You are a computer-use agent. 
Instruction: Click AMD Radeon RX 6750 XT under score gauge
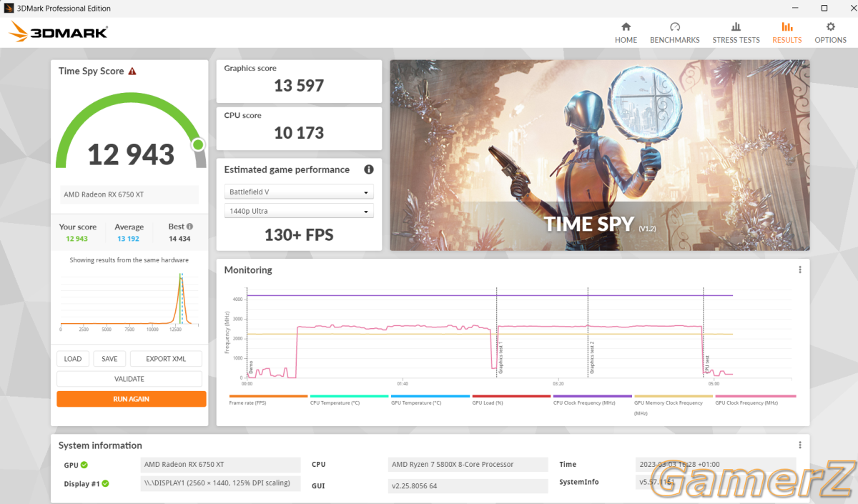[x=131, y=194]
